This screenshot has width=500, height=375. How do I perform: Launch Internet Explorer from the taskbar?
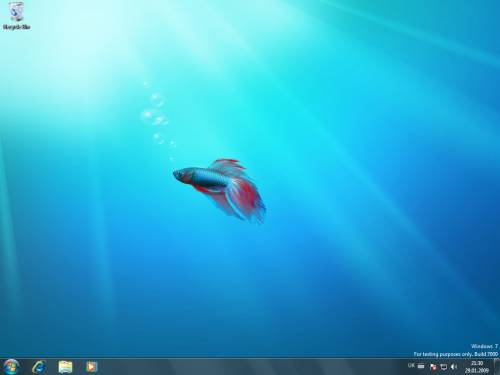[39, 367]
